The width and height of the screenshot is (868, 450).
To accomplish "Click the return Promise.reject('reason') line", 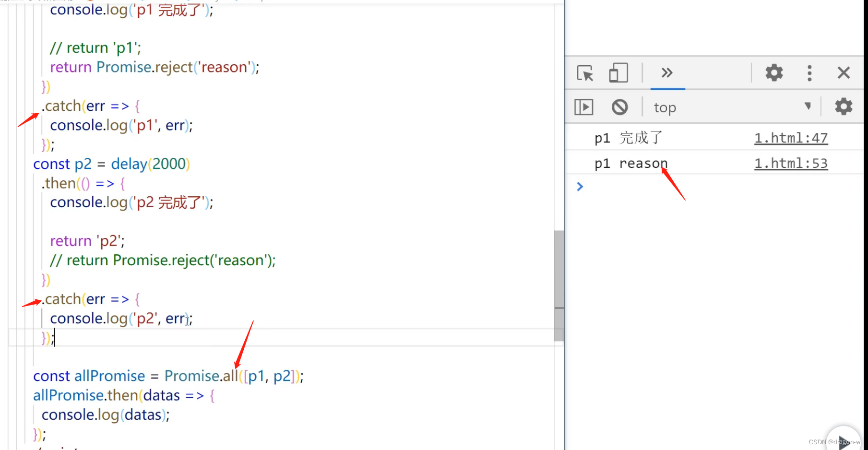I will pos(155,67).
